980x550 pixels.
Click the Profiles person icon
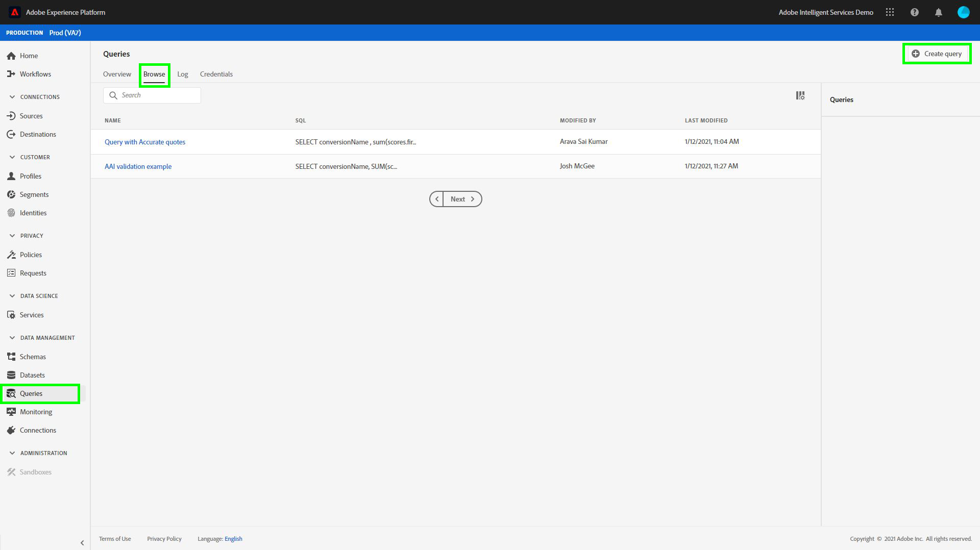[11, 176]
